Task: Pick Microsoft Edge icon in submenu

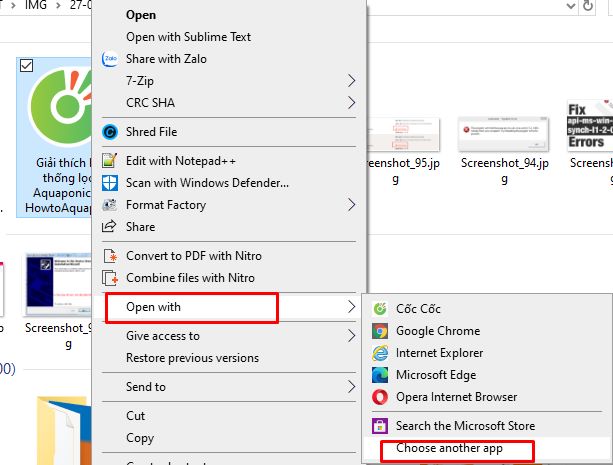Action: pyautogui.click(x=380, y=375)
